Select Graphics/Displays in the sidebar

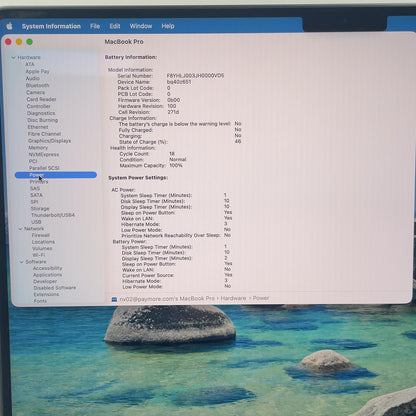point(49,141)
